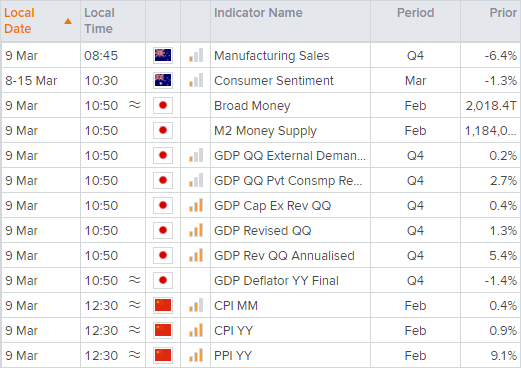This screenshot has width=521, height=368.
Task: Click the China flag next to CPI MM
Action: click(163, 305)
